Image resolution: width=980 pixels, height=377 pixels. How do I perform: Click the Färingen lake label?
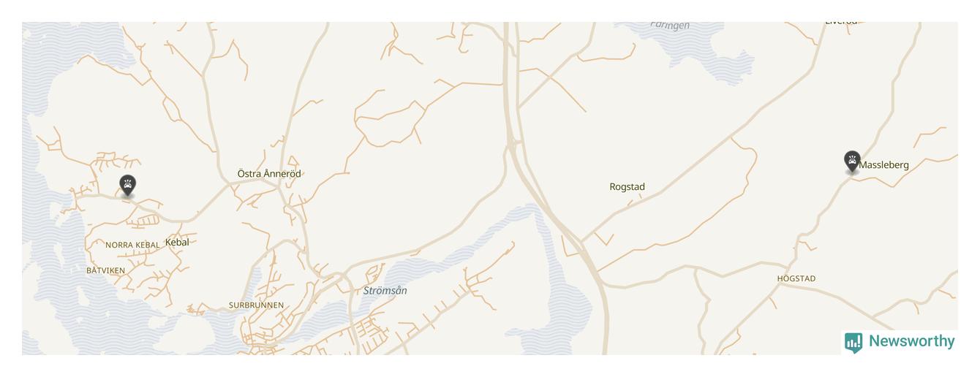pos(670,26)
